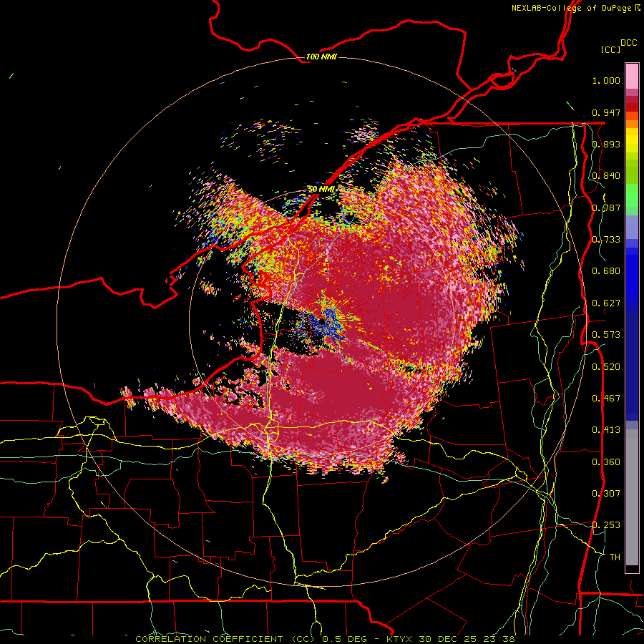Select the 0.413 legend value
This screenshot has height=644, width=644.
[x=606, y=430]
